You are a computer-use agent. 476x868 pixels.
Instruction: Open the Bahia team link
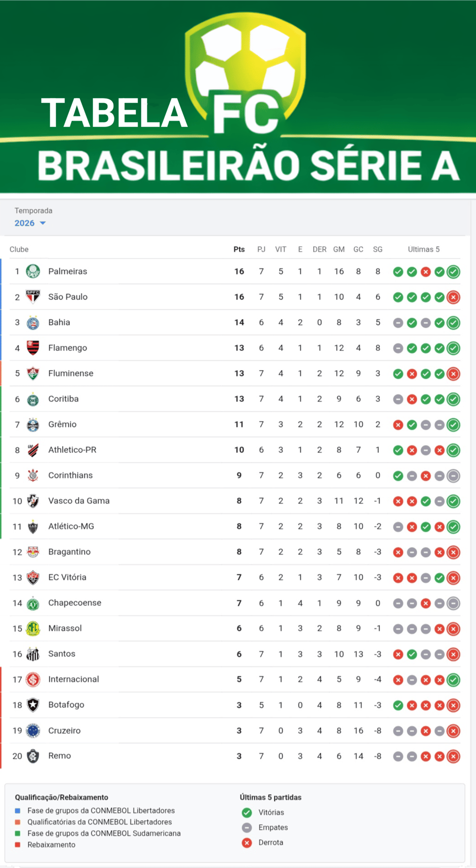coord(59,322)
